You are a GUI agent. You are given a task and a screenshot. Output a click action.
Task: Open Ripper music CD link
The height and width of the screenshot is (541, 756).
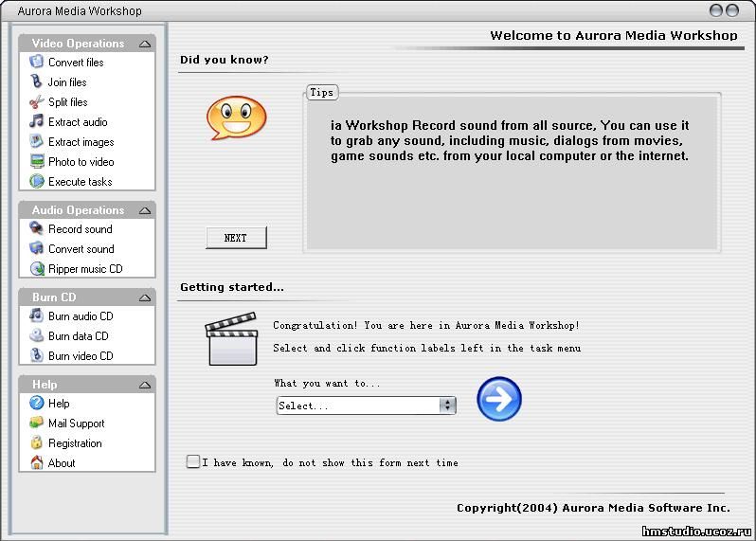pos(85,269)
